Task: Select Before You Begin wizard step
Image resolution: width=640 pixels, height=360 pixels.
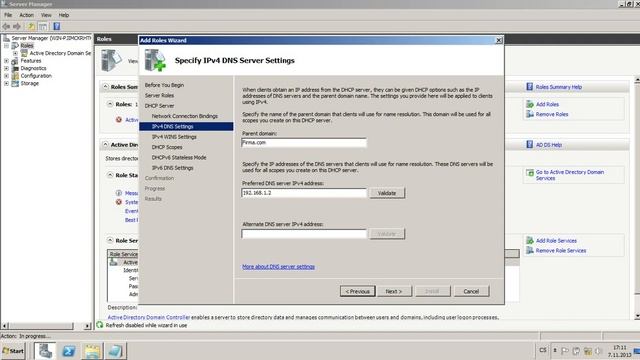Action: [x=164, y=85]
